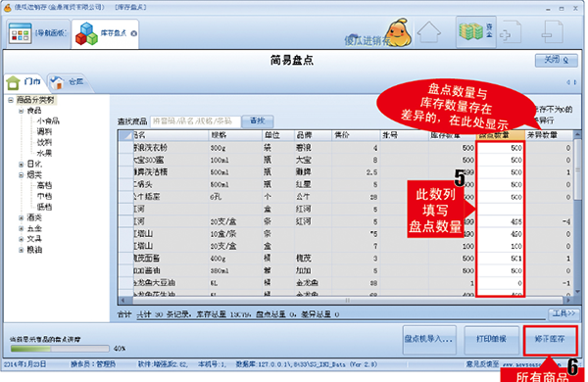Close the 库存盘点 tab with its x
This screenshot has width=588, height=382.
pyautogui.click(x=134, y=33)
